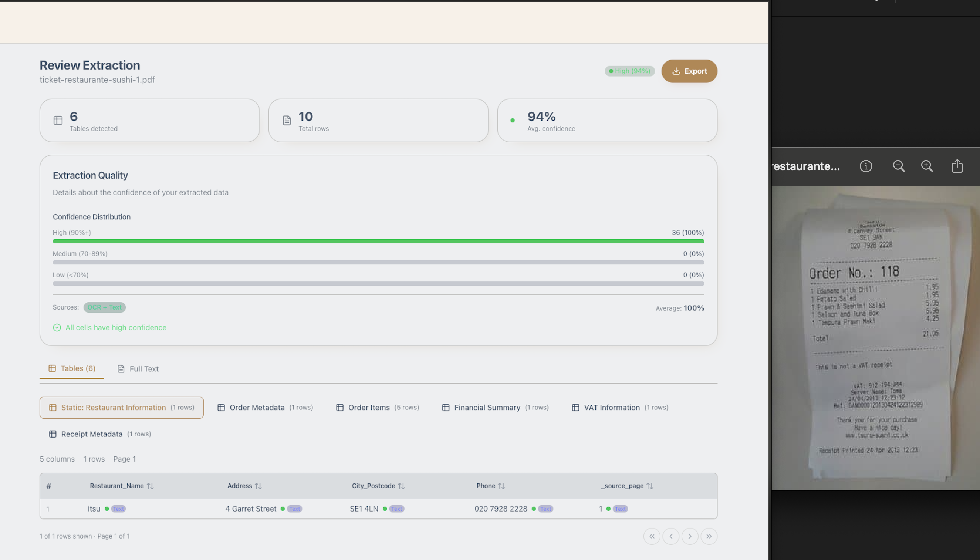Select the Order Items table
980x560 pixels.
pos(368,407)
